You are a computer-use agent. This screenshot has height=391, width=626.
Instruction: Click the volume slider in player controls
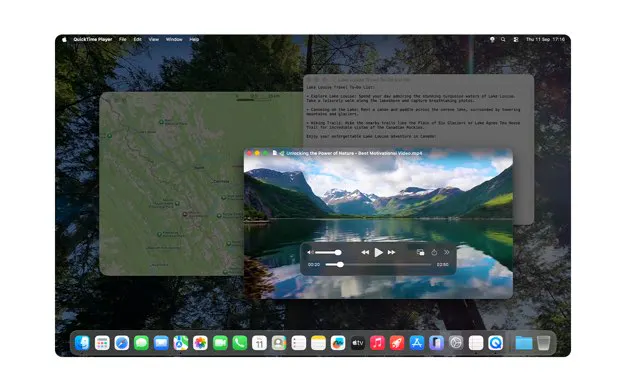point(328,252)
